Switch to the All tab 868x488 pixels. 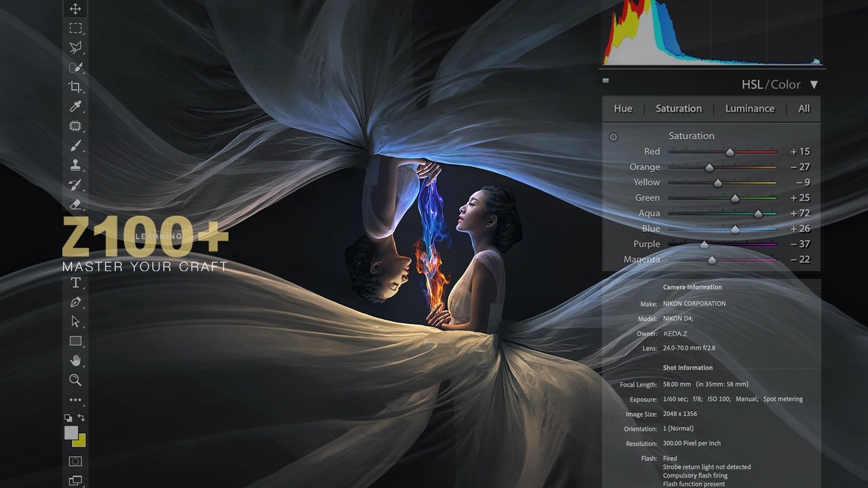pyautogui.click(x=804, y=108)
